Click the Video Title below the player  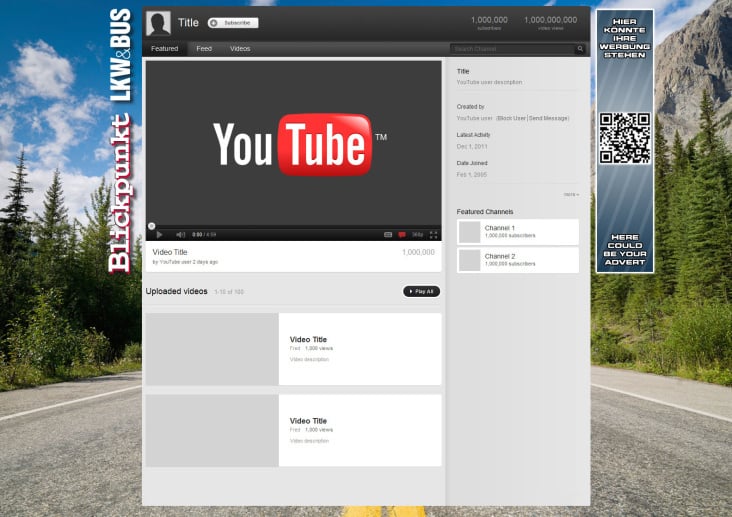[x=170, y=252]
